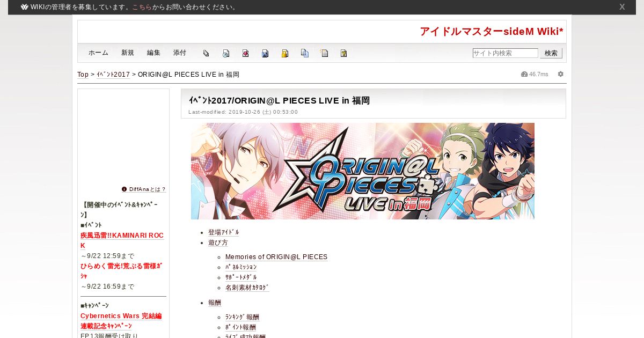Jump to 遊び方 section
The image size is (644, 338).
click(x=218, y=243)
